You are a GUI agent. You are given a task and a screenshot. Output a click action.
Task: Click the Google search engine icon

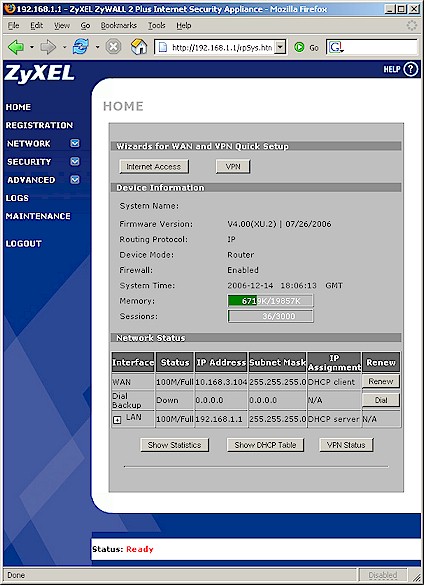(x=336, y=47)
